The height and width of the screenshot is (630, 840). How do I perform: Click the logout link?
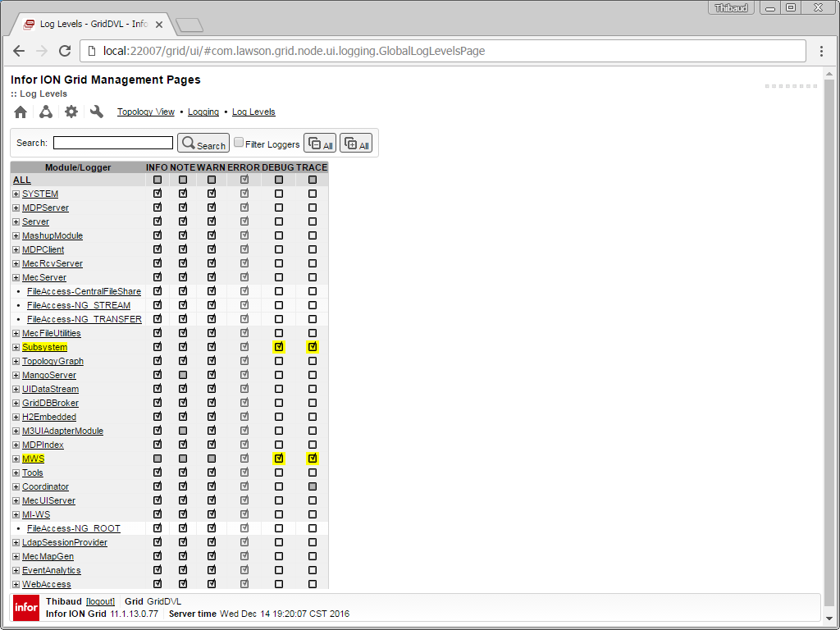(101, 601)
